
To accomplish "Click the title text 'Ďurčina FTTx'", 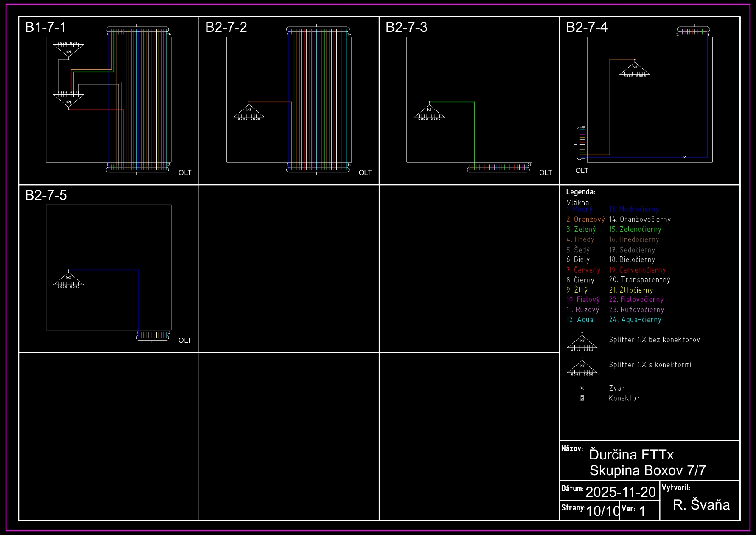I will click(x=631, y=455).
